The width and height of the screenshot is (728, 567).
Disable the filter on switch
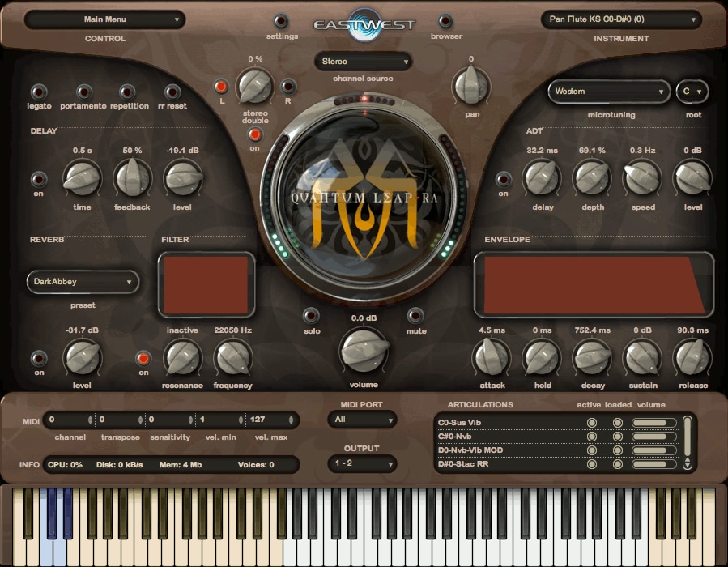pos(143,358)
